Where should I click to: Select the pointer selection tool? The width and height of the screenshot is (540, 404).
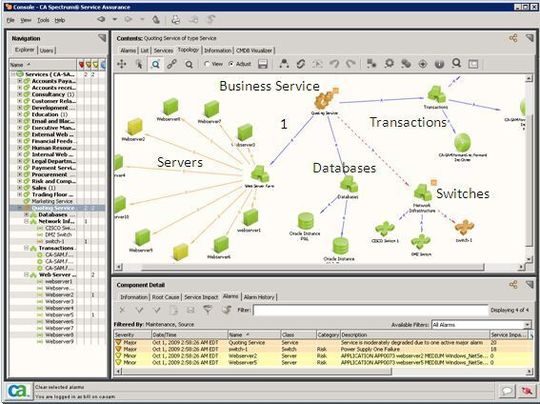(139, 64)
